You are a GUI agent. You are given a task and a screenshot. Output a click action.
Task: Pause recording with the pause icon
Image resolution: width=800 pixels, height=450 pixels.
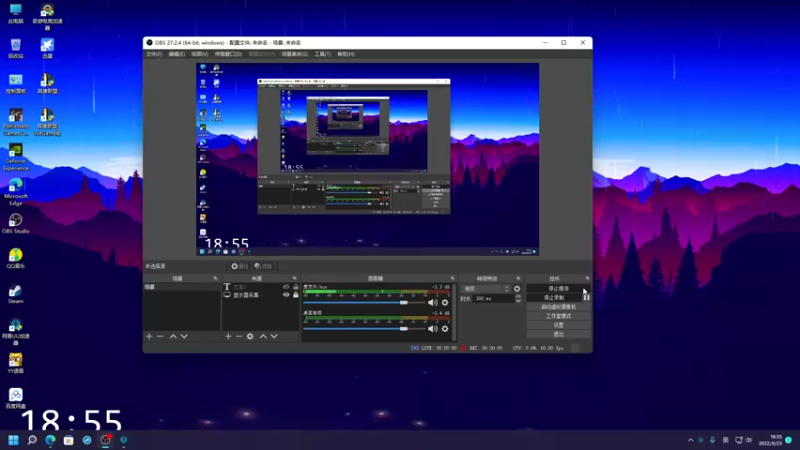coord(586,297)
